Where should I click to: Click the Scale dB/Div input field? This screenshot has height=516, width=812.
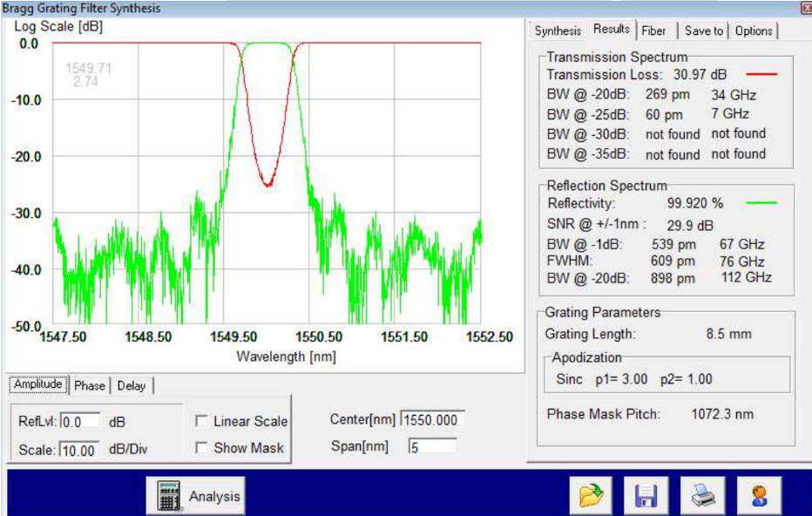click(x=80, y=451)
